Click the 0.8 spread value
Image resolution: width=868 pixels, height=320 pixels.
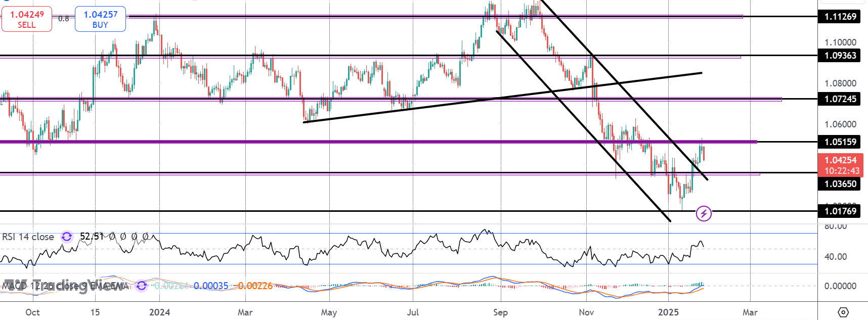point(63,19)
